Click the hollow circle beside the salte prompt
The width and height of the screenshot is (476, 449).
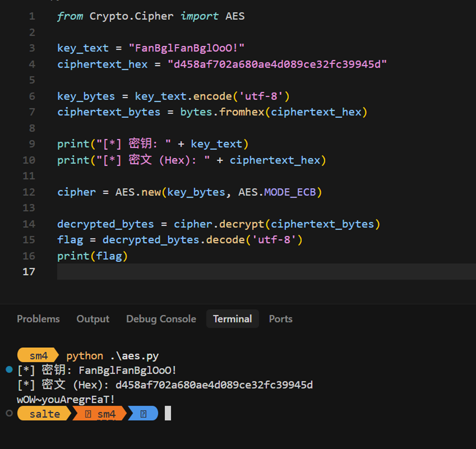coord(9,413)
